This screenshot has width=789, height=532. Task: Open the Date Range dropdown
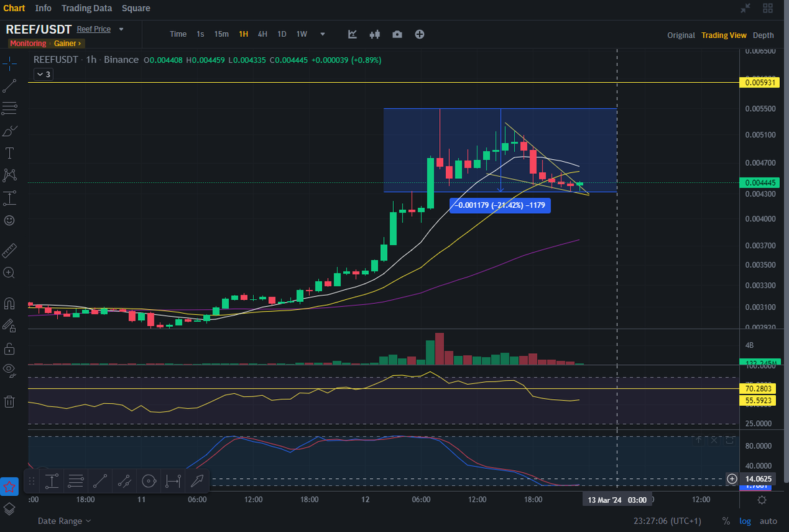point(59,520)
